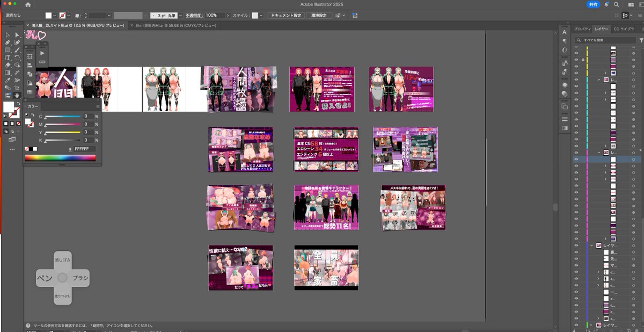Screen dimensions: 644x332
Task: Click the C (cyan) slider in the Color panel
Action: tap(62, 117)
